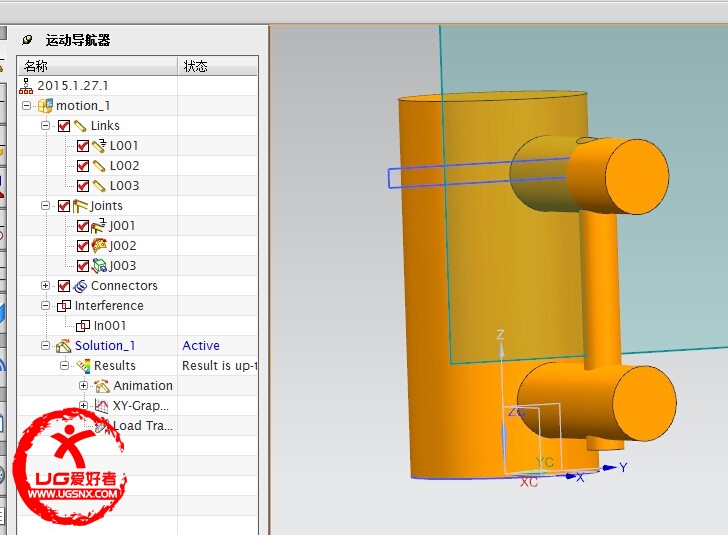Toggle the Connectors checkbox
728x535 pixels.
point(64,286)
